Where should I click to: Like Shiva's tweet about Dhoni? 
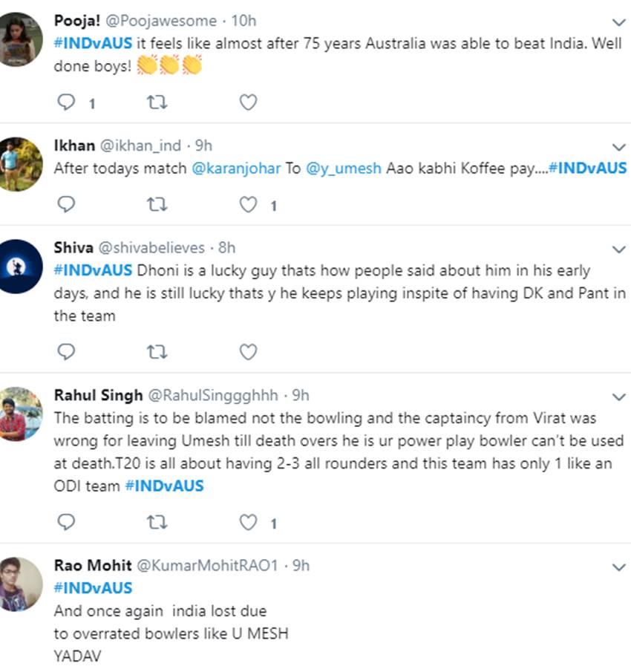pyautogui.click(x=248, y=351)
